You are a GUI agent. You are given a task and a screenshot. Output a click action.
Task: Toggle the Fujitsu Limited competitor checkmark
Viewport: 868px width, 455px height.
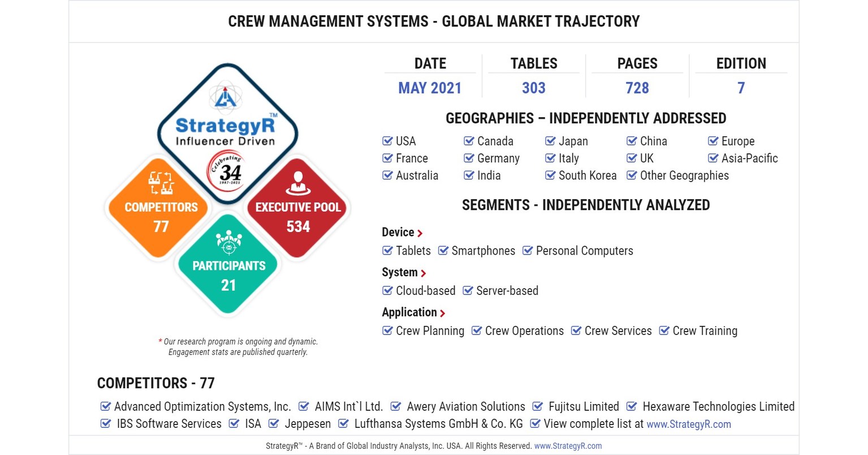point(537,406)
